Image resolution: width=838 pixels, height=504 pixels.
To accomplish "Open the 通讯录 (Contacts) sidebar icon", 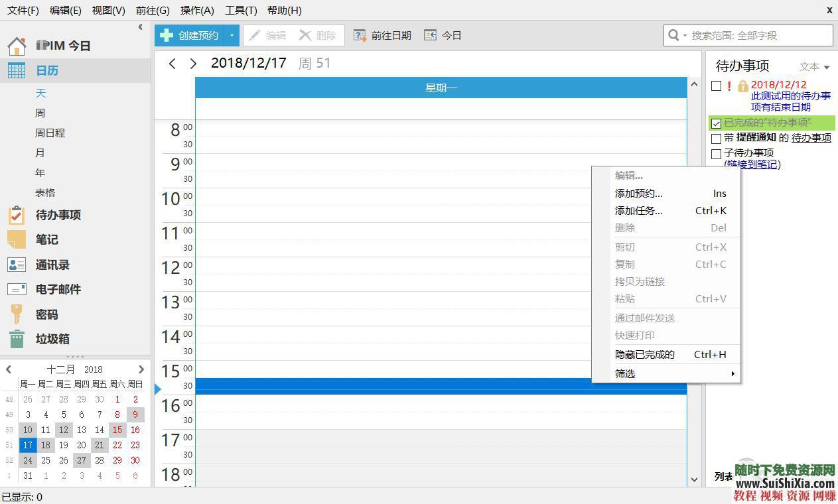I will click(16, 265).
